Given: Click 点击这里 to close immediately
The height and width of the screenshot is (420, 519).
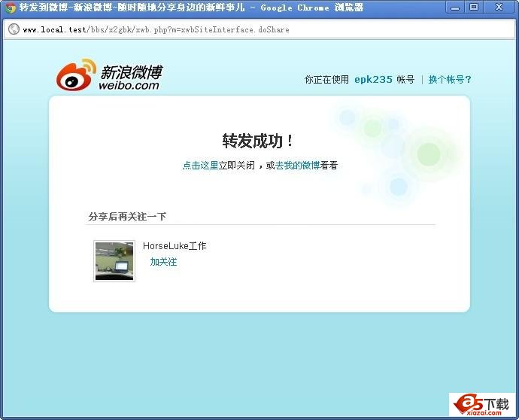Looking at the screenshot, I should [200, 166].
